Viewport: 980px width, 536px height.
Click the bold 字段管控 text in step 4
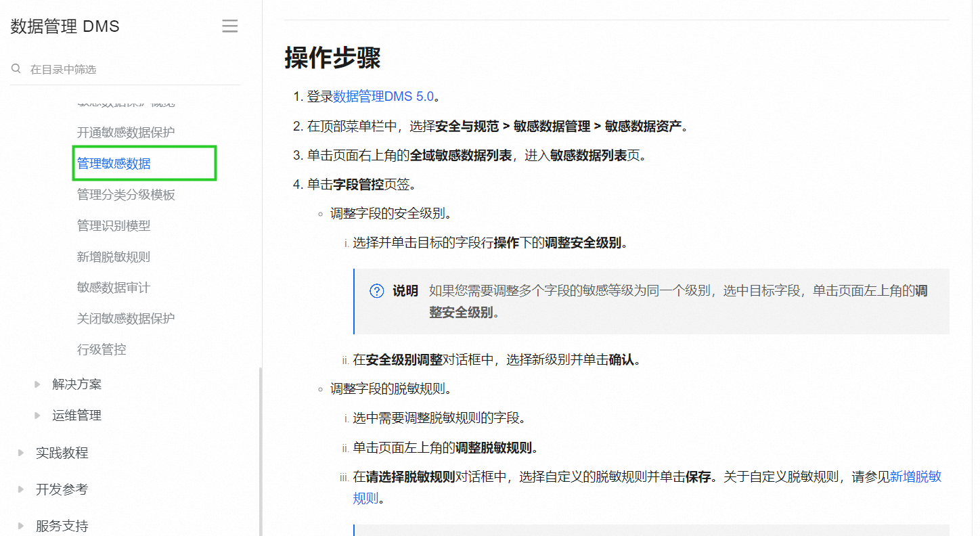click(x=358, y=184)
